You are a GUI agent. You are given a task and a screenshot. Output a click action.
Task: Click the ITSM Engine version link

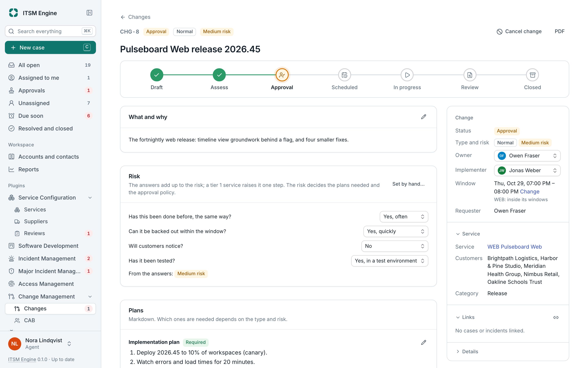22,359
